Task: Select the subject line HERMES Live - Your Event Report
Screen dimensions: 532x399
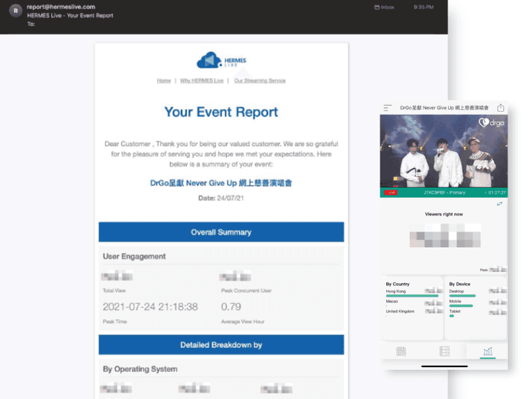Action: pos(70,15)
